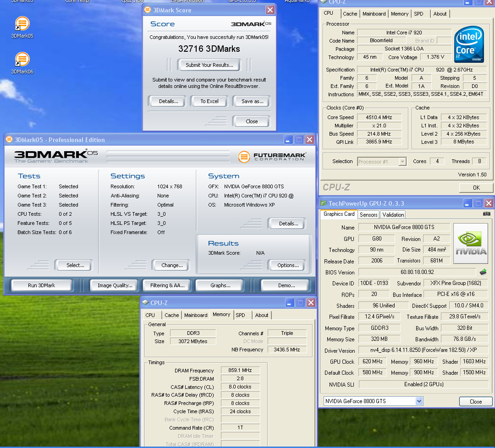Viewport: 495px width, 448px height.
Task: Click the NB Frequency 3436.5 MHz value
Action: (x=286, y=350)
